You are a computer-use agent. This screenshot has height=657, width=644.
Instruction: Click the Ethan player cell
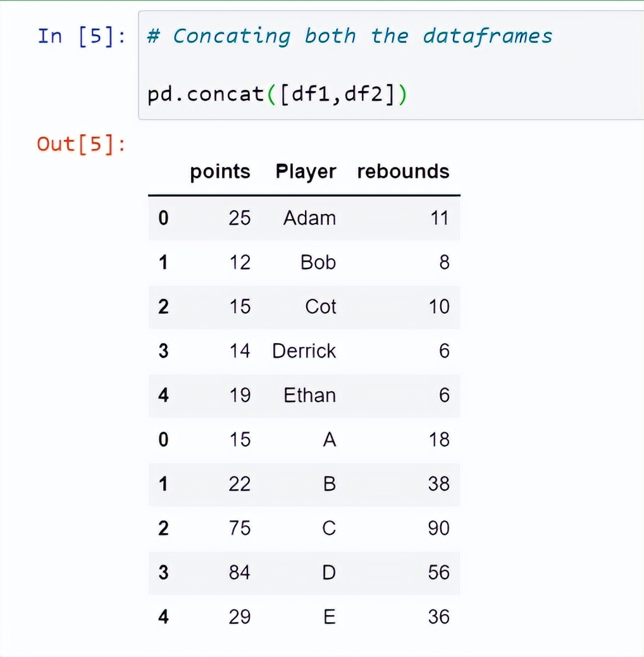(x=309, y=396)
